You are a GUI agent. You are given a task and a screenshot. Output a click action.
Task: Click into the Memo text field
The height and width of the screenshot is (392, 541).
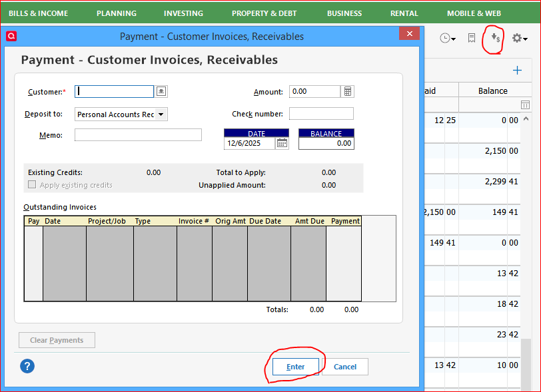tap(138, 135)
